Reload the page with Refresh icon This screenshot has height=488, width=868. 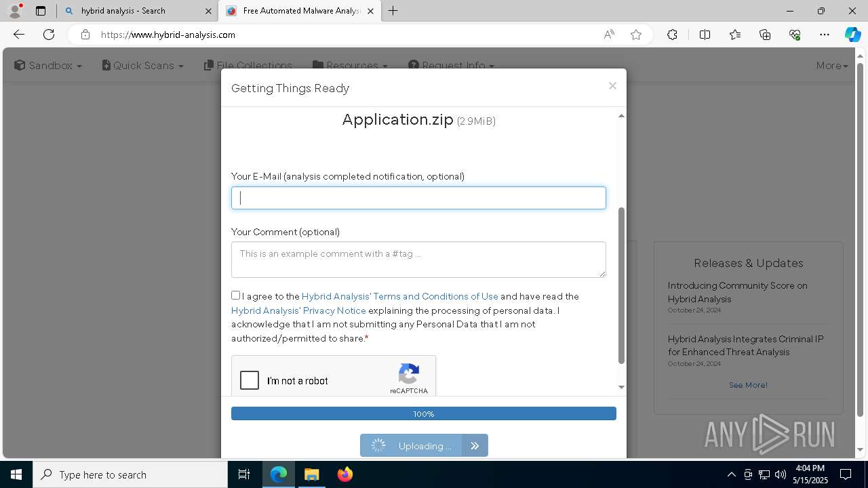click(49, 35)
